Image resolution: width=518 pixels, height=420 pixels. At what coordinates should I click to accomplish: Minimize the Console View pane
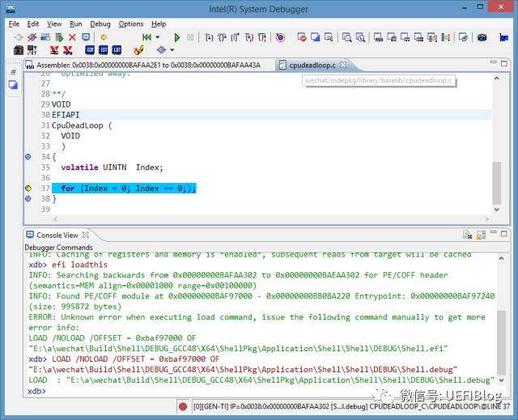pyautogui.click(x=493, y=232)
